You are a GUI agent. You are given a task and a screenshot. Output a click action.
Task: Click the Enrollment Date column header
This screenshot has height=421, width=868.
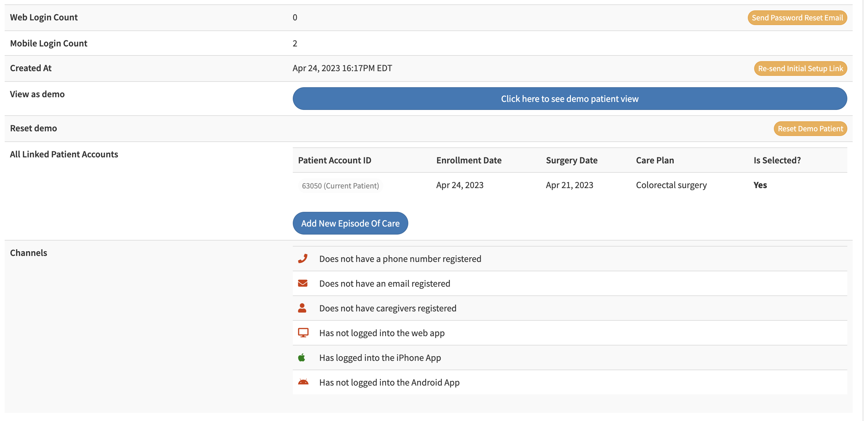click(469, 160)
